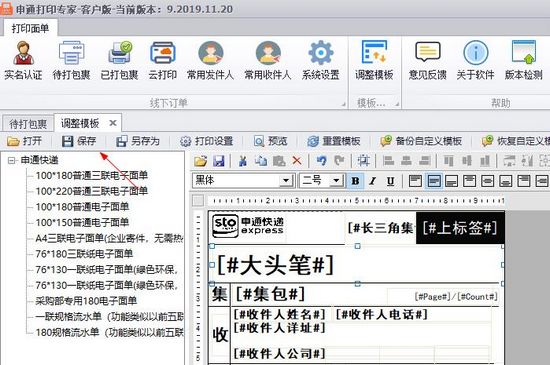Set text alignment bottom-left
The height and width of the screenshot is (365, 550).
click(x=451, y=181)
